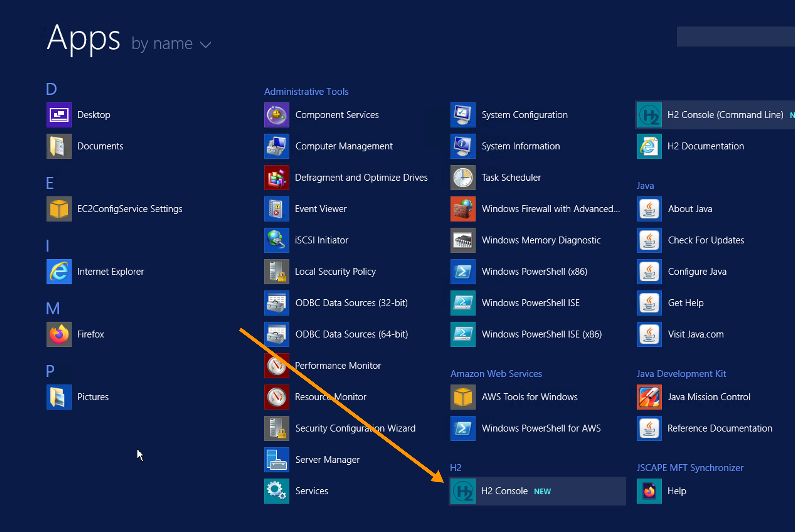Open Computer Management icon
This screenshot has height=532, width=795.
tap(276, 146)
